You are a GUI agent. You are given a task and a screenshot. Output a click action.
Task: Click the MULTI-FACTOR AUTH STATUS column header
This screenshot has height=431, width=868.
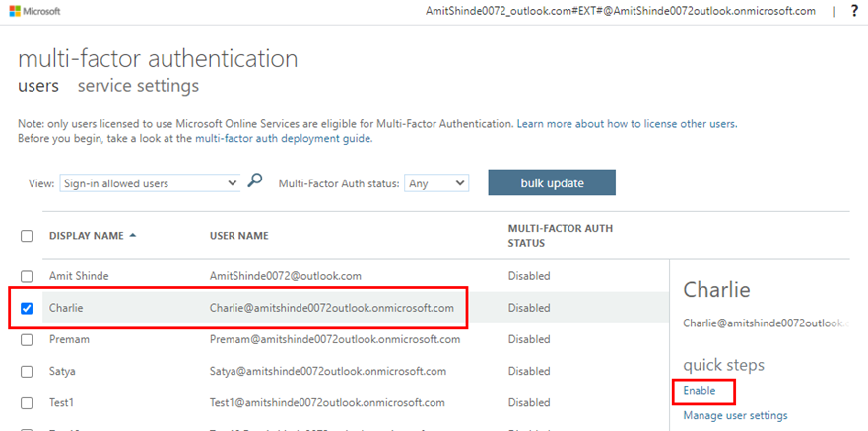point(561,236)
